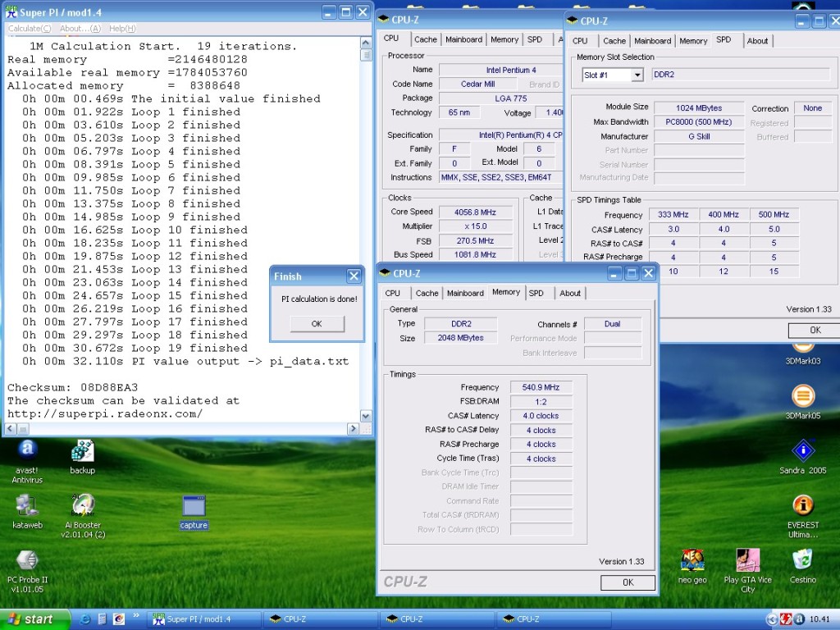Launch EVEREST Ultimate desktop icon
This screenshot has width=840, height=630.
tap(802, 517)
